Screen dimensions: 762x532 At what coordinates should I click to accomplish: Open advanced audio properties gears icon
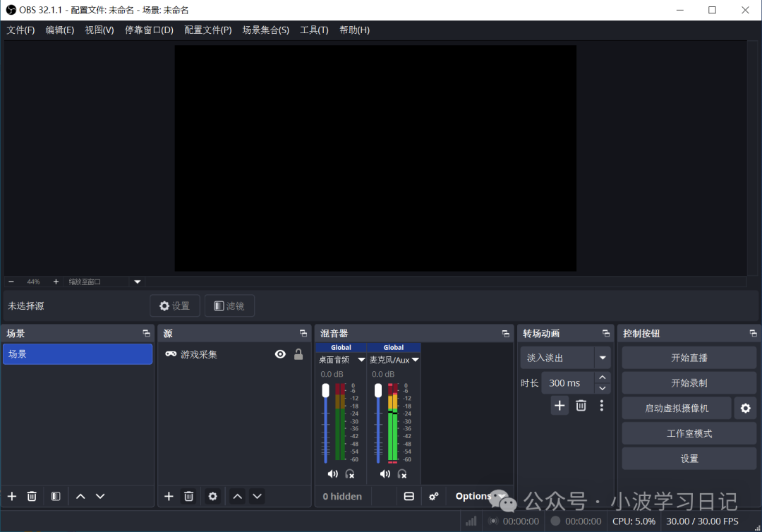coord(433,496)
